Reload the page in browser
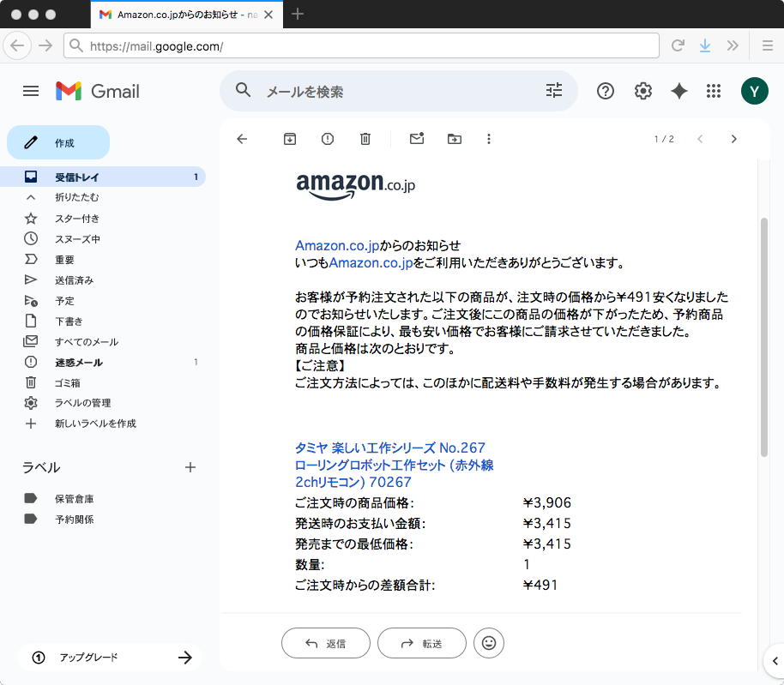The height and width of the screenshot is (685, 784). click(x=678, y=45)
